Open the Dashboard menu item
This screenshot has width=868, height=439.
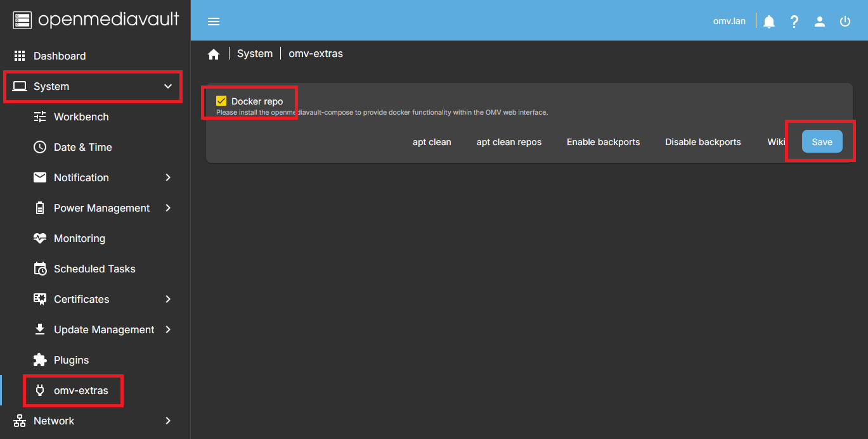(x=60, y=56)
